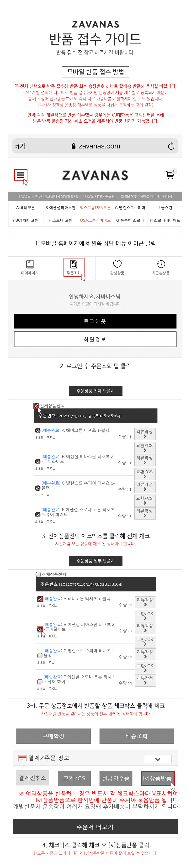Click the 로그아웃 button

pyautogui.click(x=95, y=321)
